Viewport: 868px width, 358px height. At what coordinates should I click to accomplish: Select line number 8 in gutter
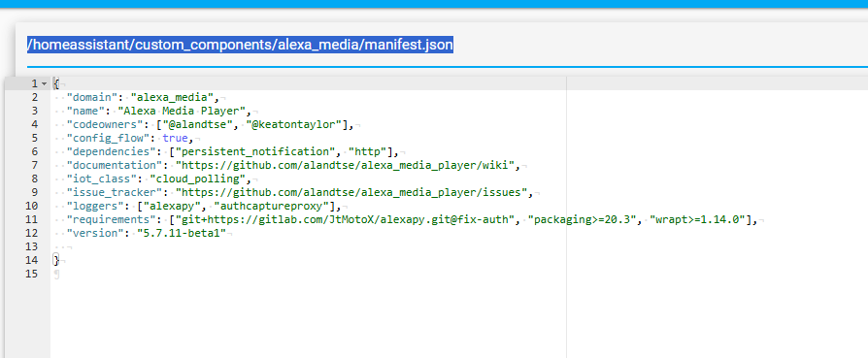(35, 179)
